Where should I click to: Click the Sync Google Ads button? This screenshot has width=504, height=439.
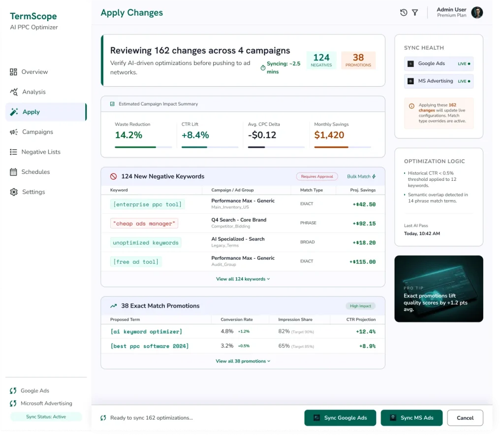(x=340, y=418)
